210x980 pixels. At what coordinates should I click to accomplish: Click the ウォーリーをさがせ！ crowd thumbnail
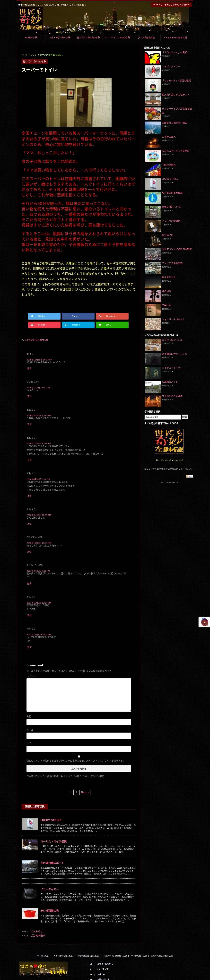pos(153,324)
